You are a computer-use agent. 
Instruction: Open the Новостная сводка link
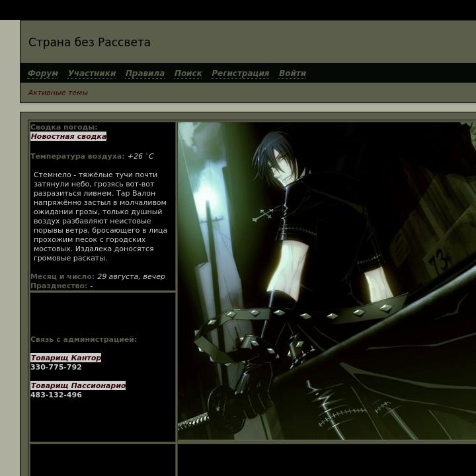click(x=68, y=136)
